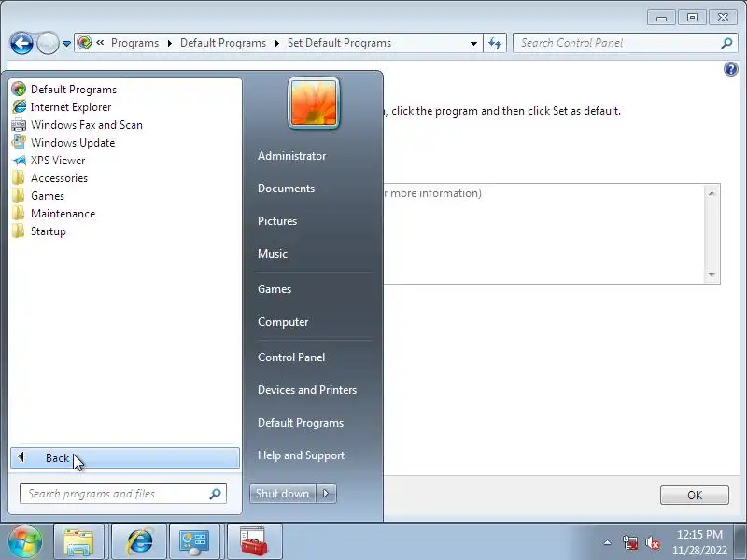Go back in the Control Panel window
747x560 pixels.
pyautogui.click(x=21, y=43)
